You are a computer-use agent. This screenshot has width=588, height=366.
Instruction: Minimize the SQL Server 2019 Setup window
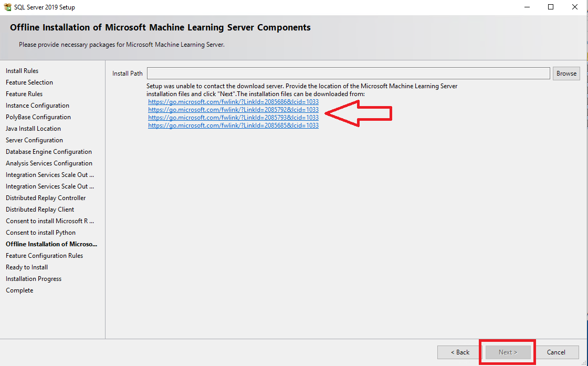click(527, 7)
